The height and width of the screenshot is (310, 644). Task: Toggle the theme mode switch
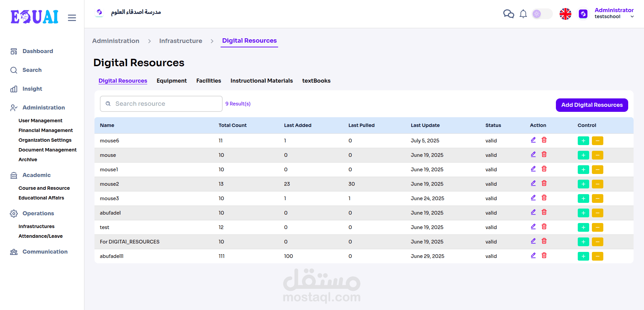[542, 14]
